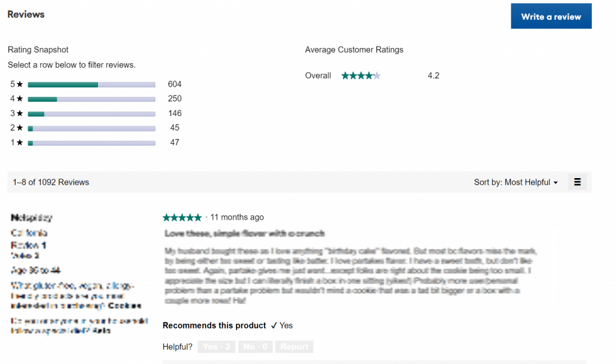Click the 1 star icon in snapshot
The image size is (616, 364).
[x=20, y=143]
